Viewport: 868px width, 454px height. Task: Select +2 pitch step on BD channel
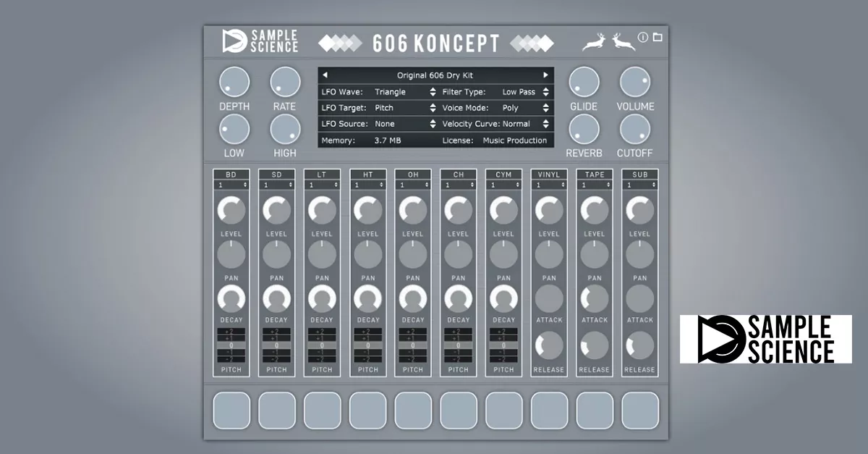tap(231, 331)
